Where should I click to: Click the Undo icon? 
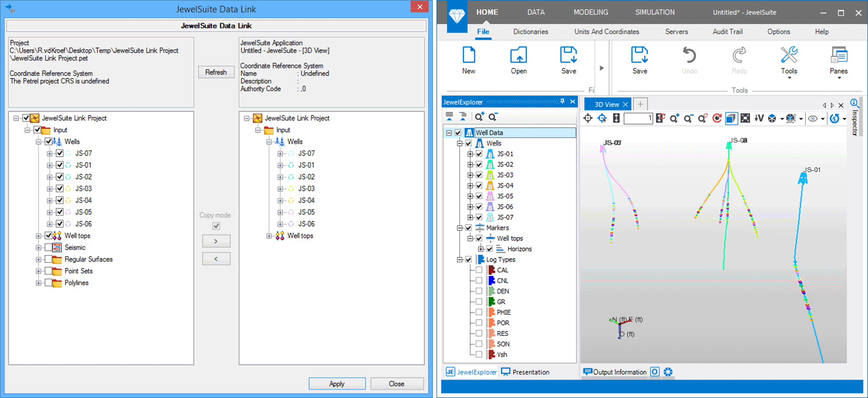[689, 60]
